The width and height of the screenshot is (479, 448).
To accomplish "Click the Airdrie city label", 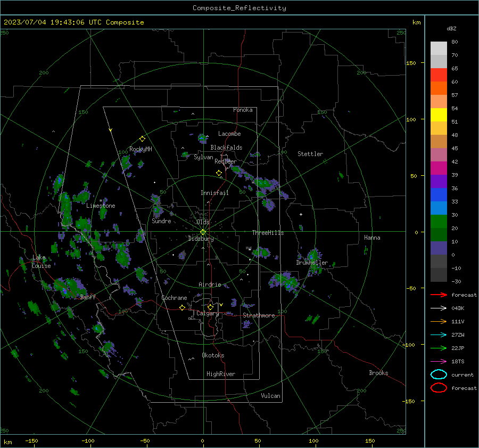I will tap(210, 284).
